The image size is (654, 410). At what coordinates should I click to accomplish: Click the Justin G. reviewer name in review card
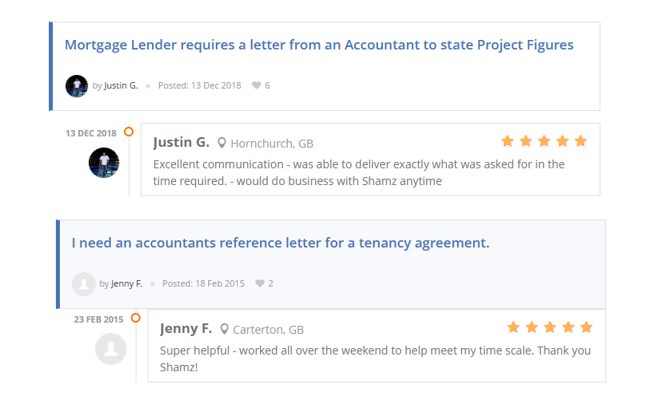181,142
